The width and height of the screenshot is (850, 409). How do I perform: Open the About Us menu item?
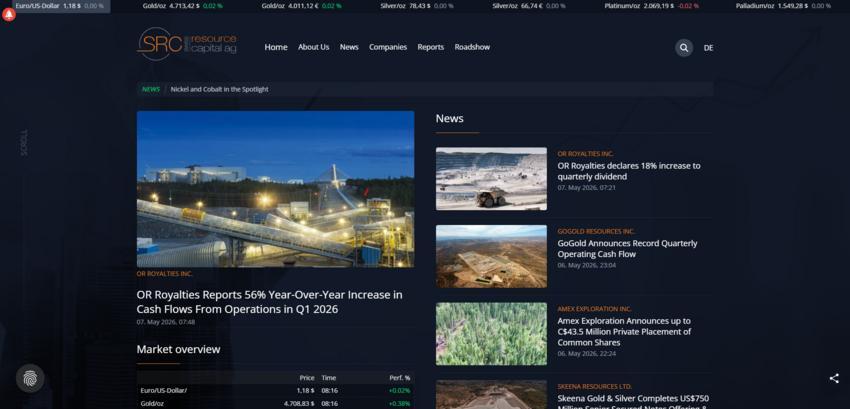click(x=313, y=47)
